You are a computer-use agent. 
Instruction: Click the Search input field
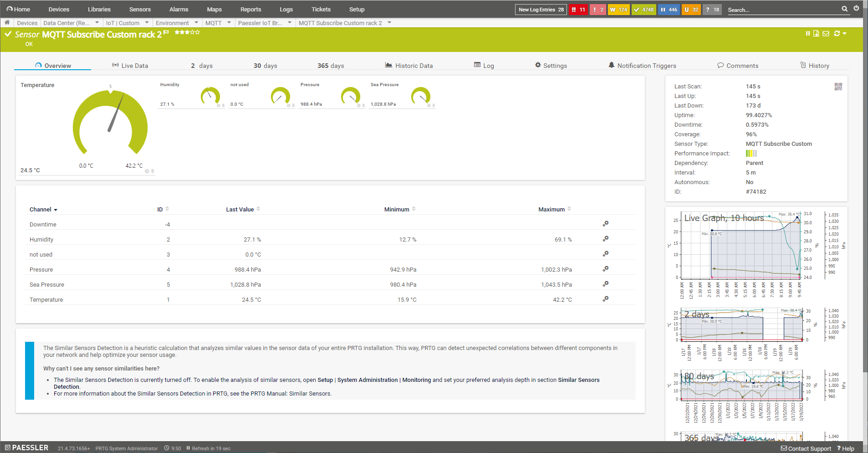(x=782, y=10)
